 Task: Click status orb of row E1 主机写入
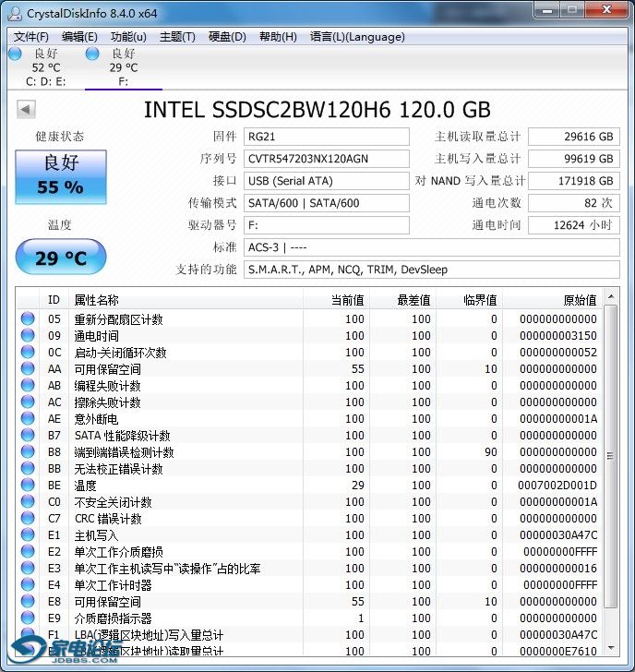28,534
